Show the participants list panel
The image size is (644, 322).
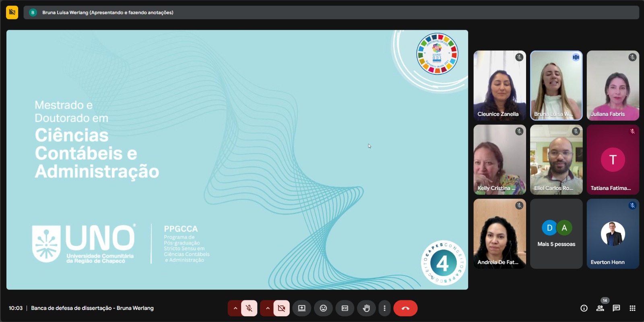pyautogui.click(x=600, y=308)
